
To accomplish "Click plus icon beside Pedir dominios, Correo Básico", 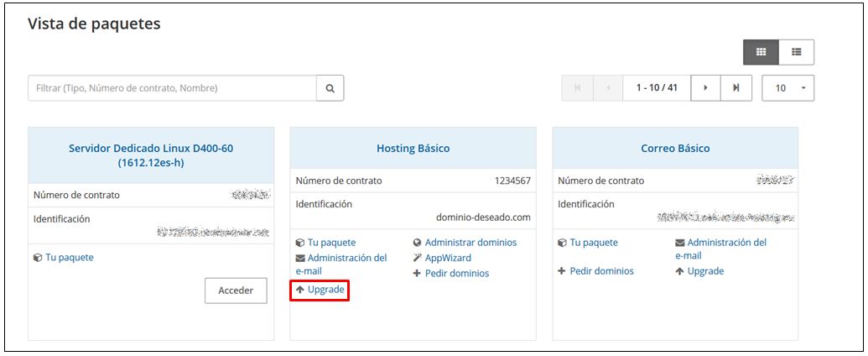I will pos(562,271).
